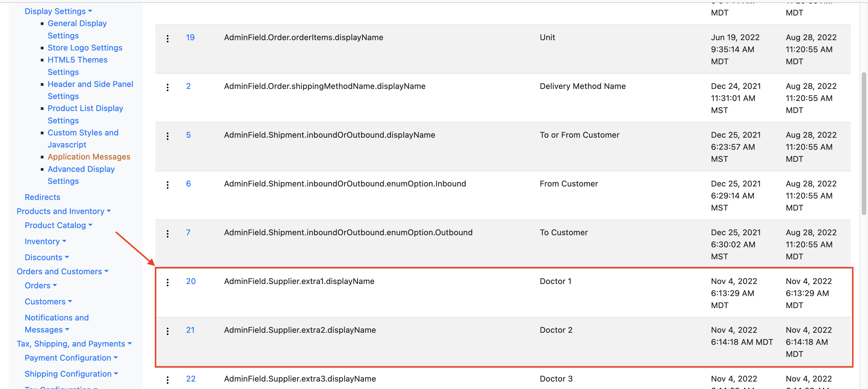Open message ID 20 link
The height and width of the screenshot is (389, 868).
(191, 281)
